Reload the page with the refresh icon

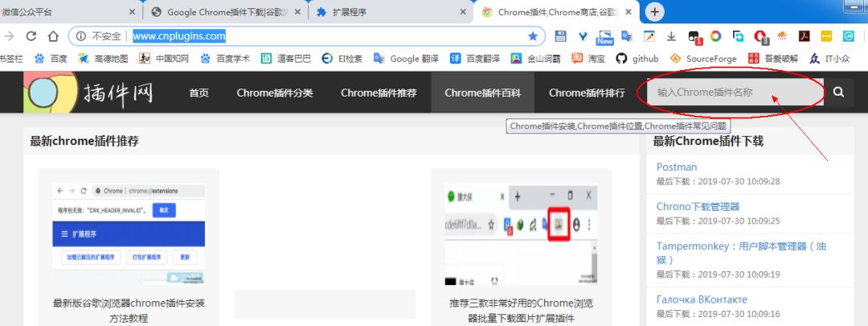(31, 36)
